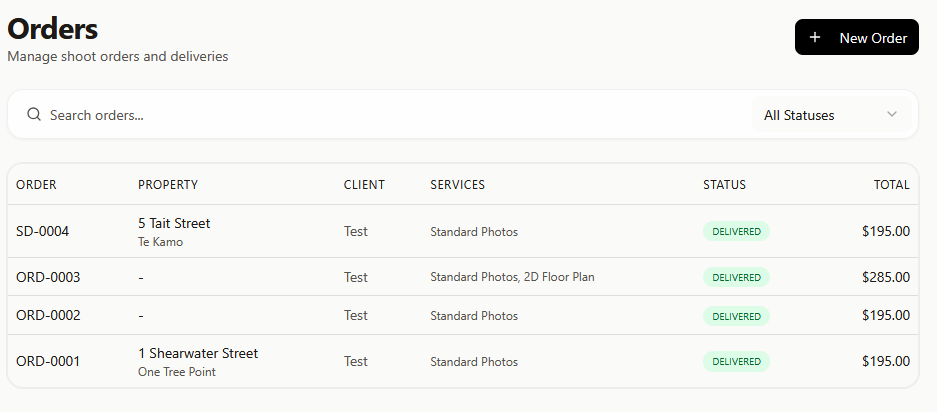937x412 pixels.
Task: Click Delivered status badge for ORD-0003
Action: [x=736, y=277]
